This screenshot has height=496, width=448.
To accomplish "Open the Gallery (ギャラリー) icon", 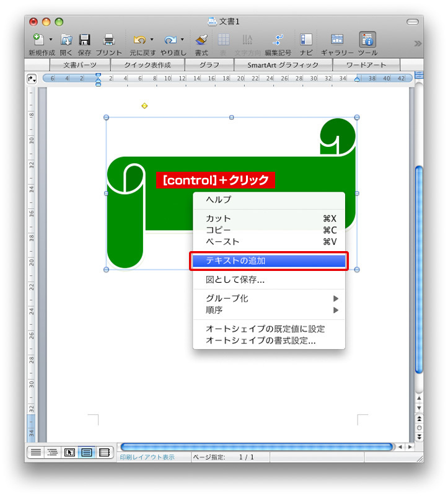I will click(337, 40).
